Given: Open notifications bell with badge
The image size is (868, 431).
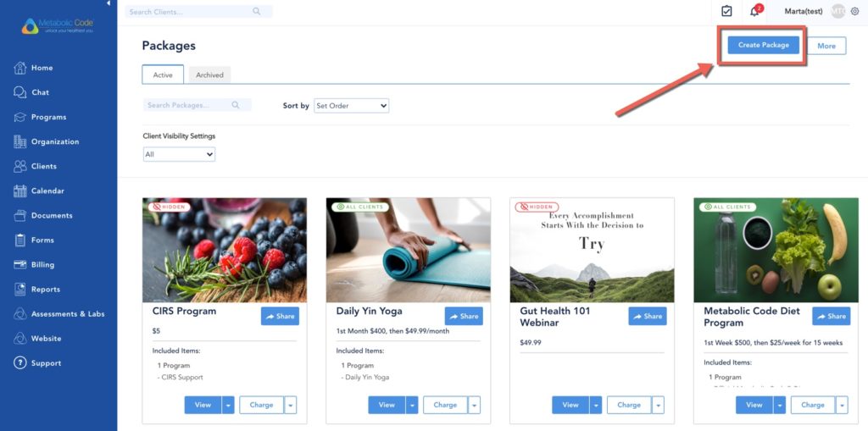Looking at the screenshot, I should (x=754, y=11).
